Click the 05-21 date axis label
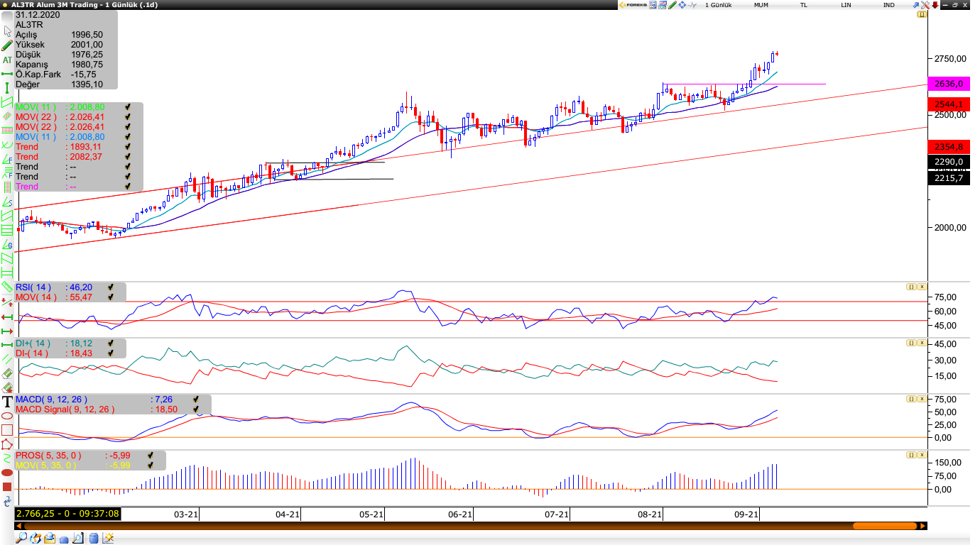This screenshot has height=545, width=980. (x=371, y=514)
